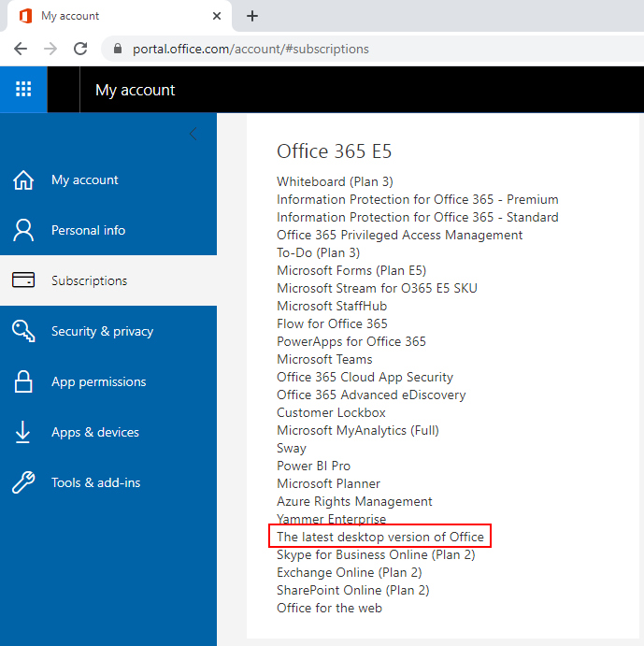The image size is (644, 646).
Task: Close the My account browser tab
Action: point(217,16)
